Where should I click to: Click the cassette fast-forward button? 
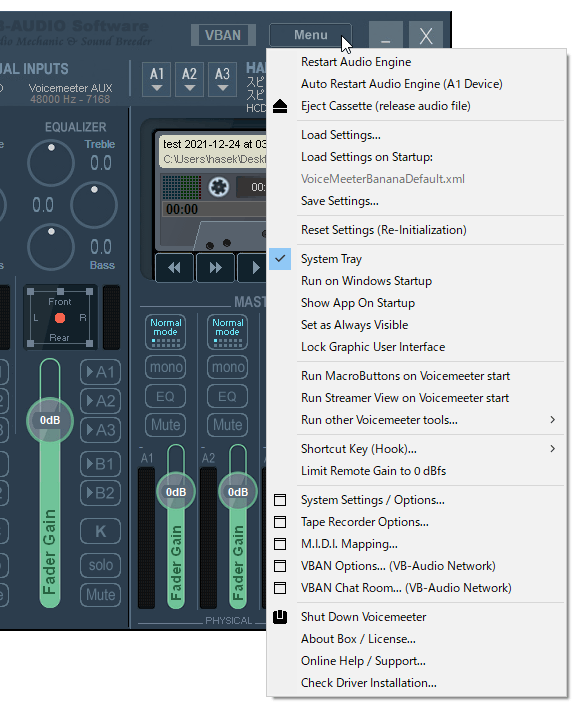[x=216, y=268]
